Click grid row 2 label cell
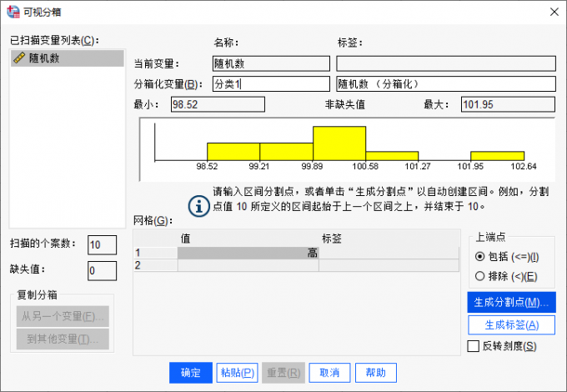Screen dimensions: 567x392 [389, 265]
